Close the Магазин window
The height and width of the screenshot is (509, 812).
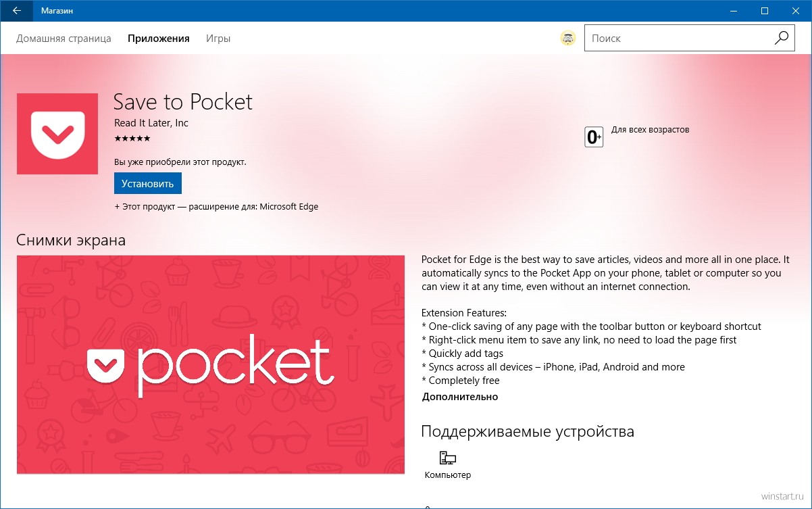pyautogui.click(x=796, y=11)
